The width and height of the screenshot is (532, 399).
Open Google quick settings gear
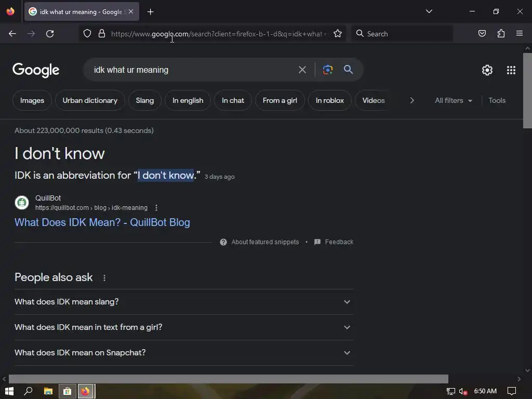click(487, 70)
